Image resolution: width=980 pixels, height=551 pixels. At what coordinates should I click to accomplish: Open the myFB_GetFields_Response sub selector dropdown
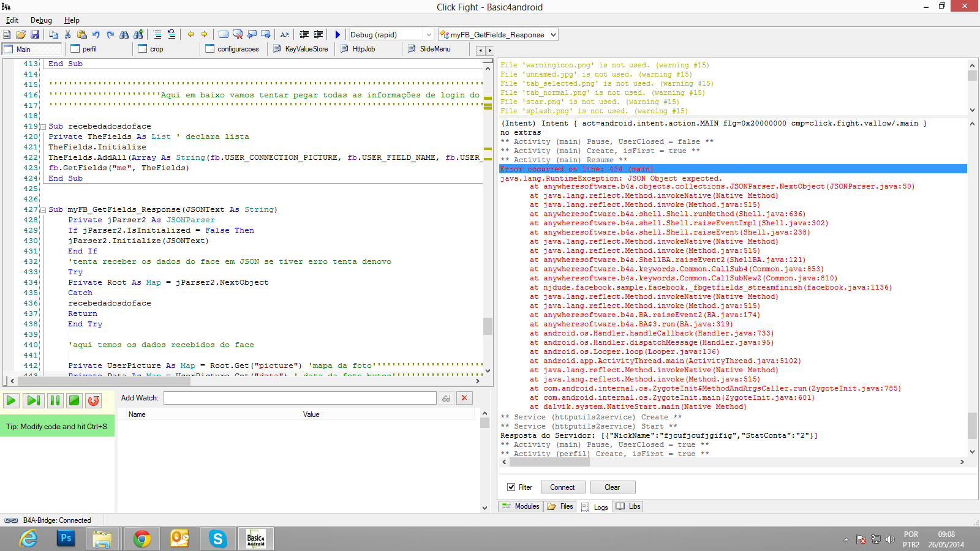click(553, 35)
